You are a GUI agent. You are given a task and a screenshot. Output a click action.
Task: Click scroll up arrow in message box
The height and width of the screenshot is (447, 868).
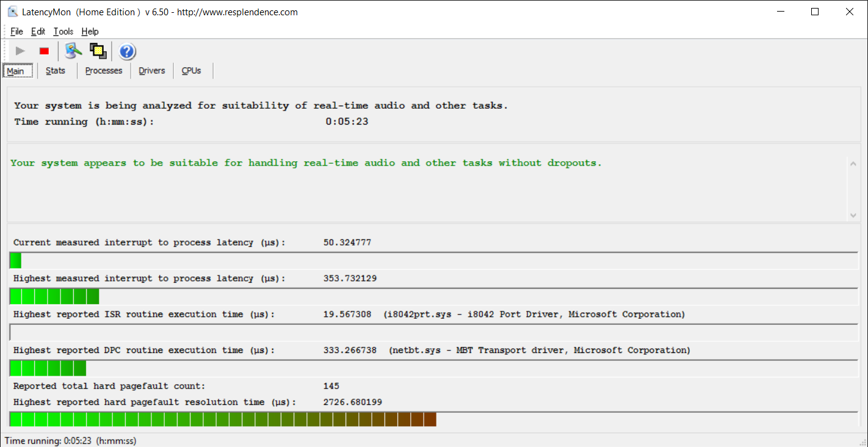(x=853, y=164)
